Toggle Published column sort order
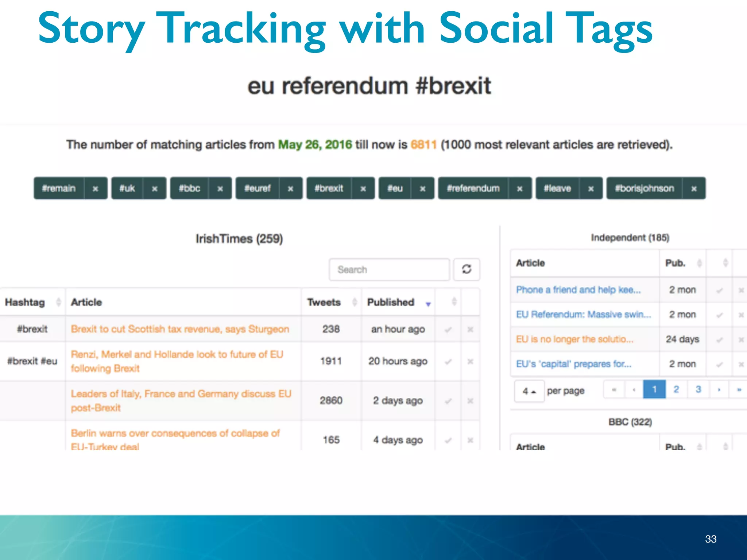Image resolution: width=747 pixels, height=560 pixels. tap(398, 302)
